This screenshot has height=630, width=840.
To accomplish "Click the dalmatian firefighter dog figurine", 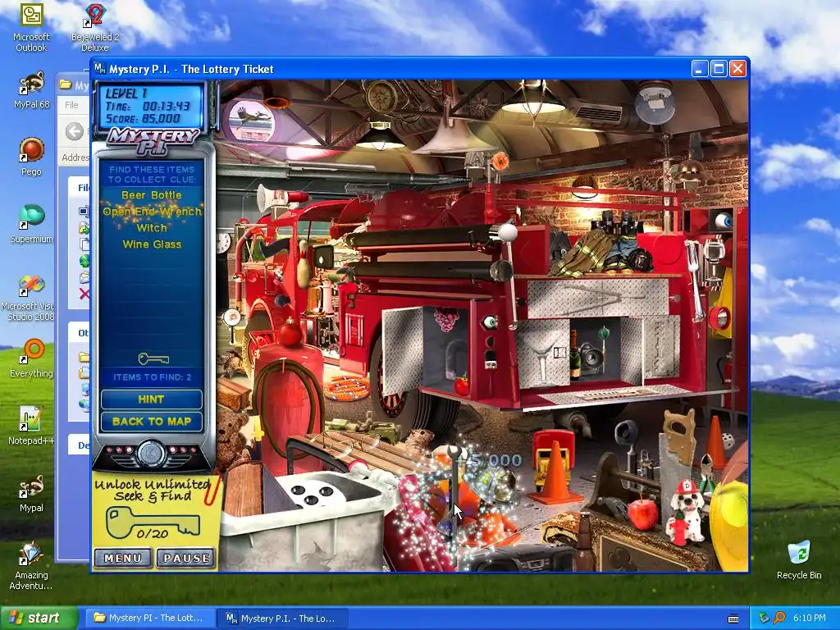I will [685, 512].
